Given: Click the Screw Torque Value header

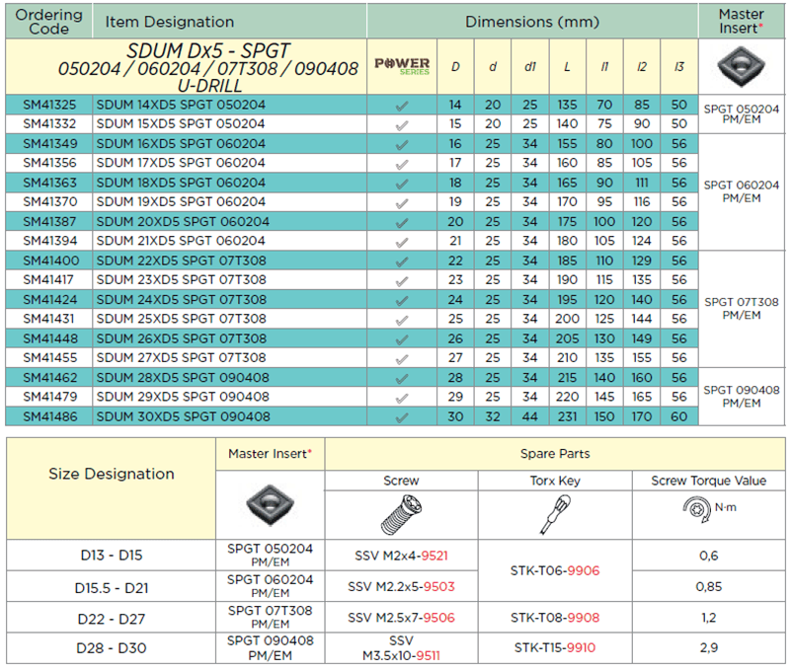Looking at the screenshot, I should [x=709, y=481].
